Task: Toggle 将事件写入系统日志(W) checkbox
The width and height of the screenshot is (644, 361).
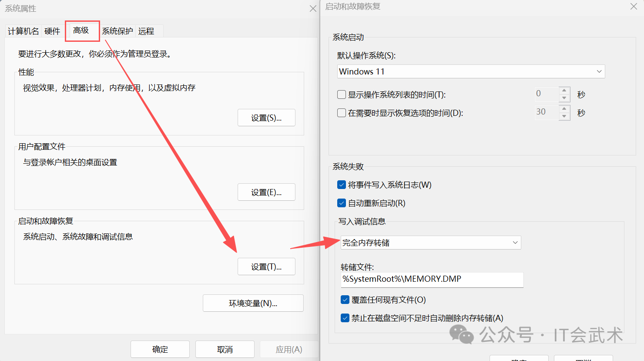Action: click(x=342, y=185)
